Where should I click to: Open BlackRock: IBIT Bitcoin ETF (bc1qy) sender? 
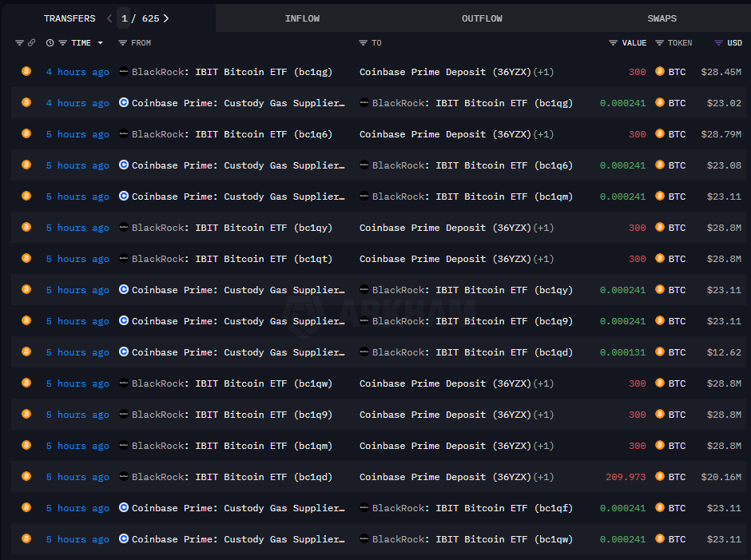232,228
